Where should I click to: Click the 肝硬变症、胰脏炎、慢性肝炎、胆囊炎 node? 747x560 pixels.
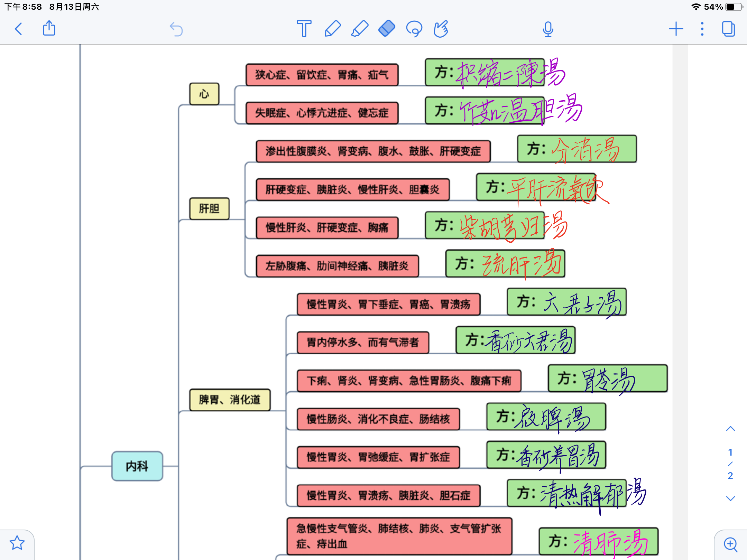pos(352,189)
